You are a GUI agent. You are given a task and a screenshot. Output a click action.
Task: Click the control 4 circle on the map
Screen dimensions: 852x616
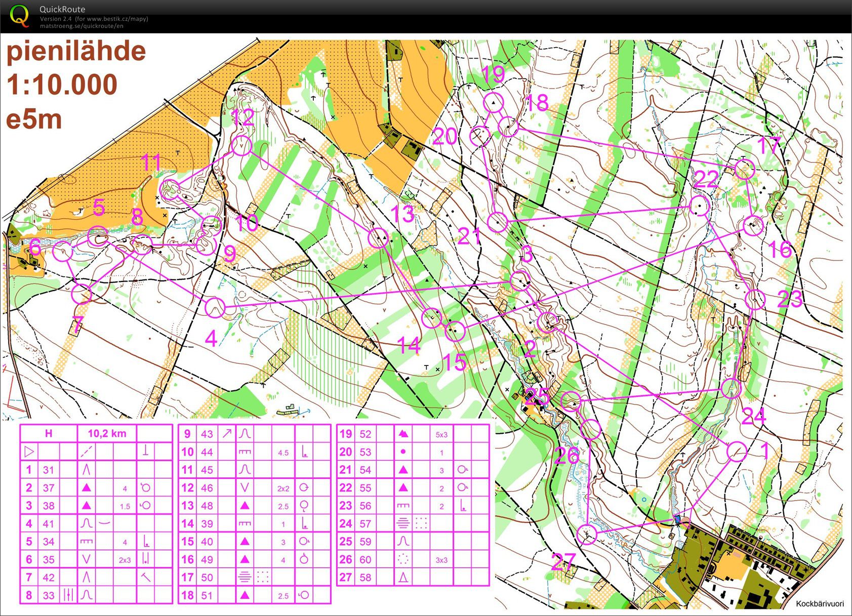(215, 307)
